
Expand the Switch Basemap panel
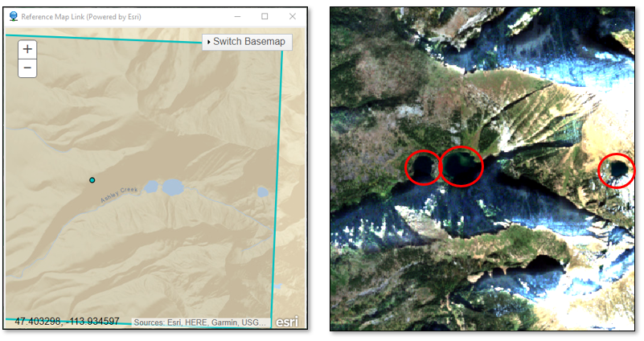click(x=247, y=42)
